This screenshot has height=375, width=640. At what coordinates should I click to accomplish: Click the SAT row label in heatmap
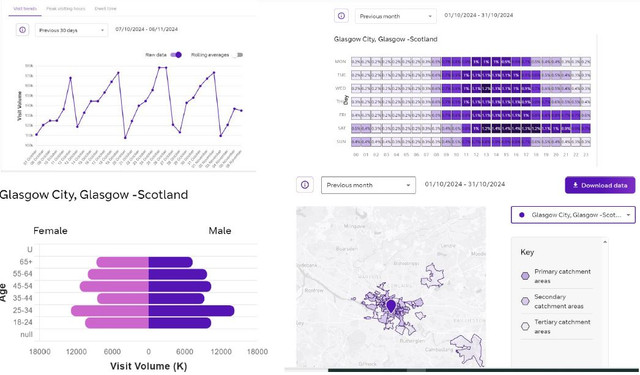tap(342, 128)
